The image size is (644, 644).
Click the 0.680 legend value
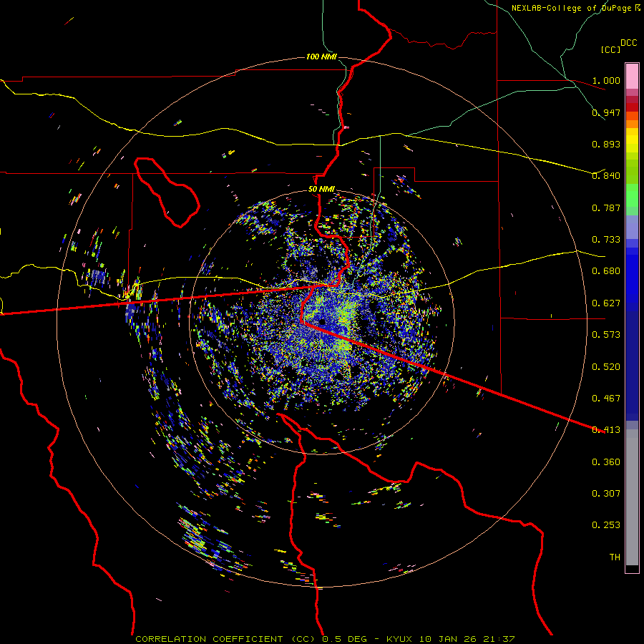coord(606,271)
